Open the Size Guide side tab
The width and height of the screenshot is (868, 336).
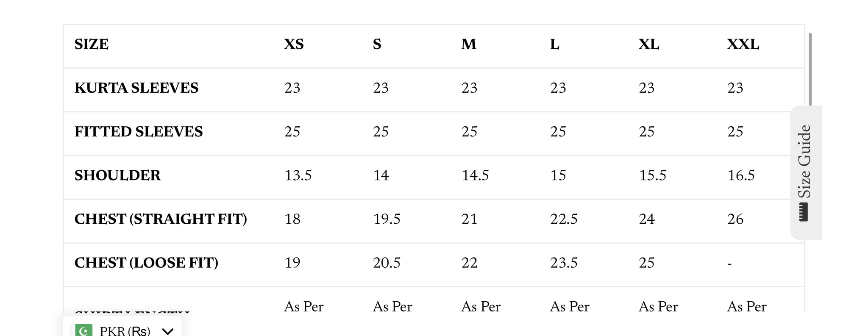pyautogui.click(x=806, y=172)
